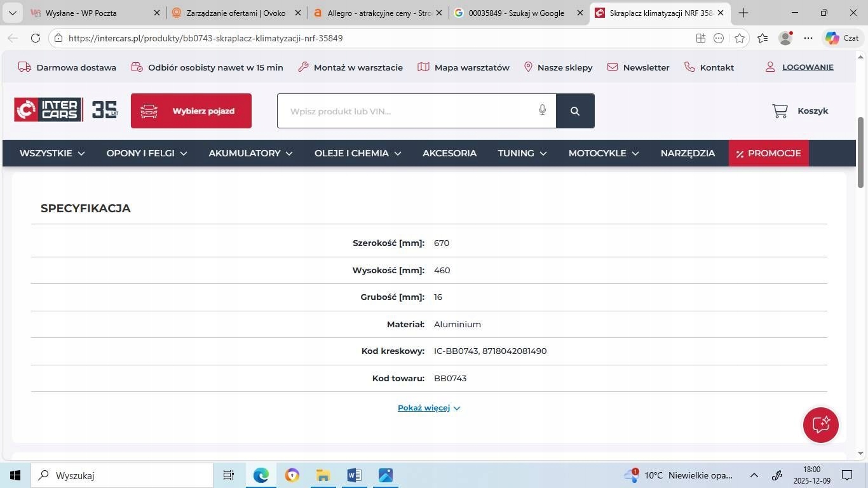Open the AKCESORIA menu item
The image size is (868, 488).
click(449, 153)
